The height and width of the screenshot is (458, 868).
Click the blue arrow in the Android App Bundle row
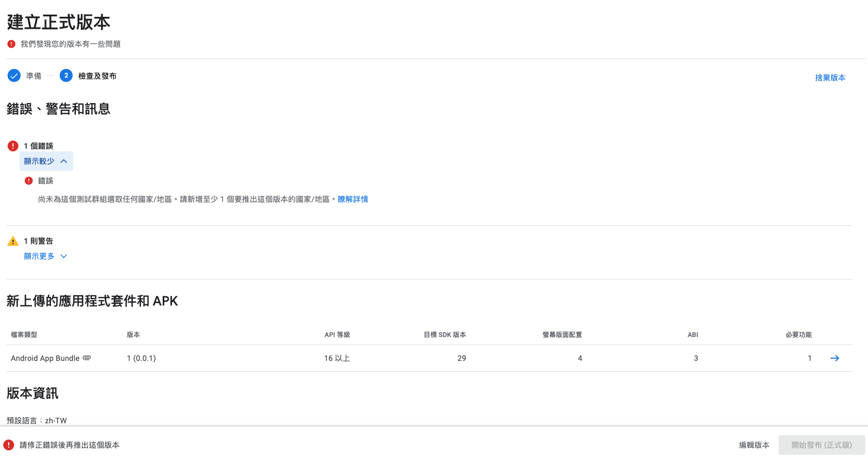click(x=834, y=358)
